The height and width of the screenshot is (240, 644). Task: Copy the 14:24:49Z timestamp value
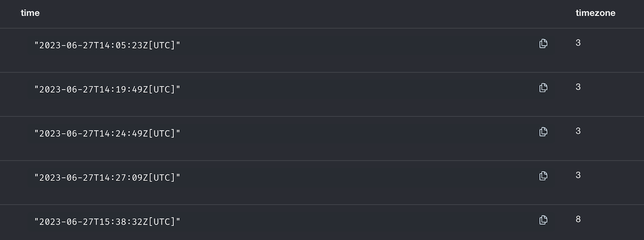pos(543,132)
